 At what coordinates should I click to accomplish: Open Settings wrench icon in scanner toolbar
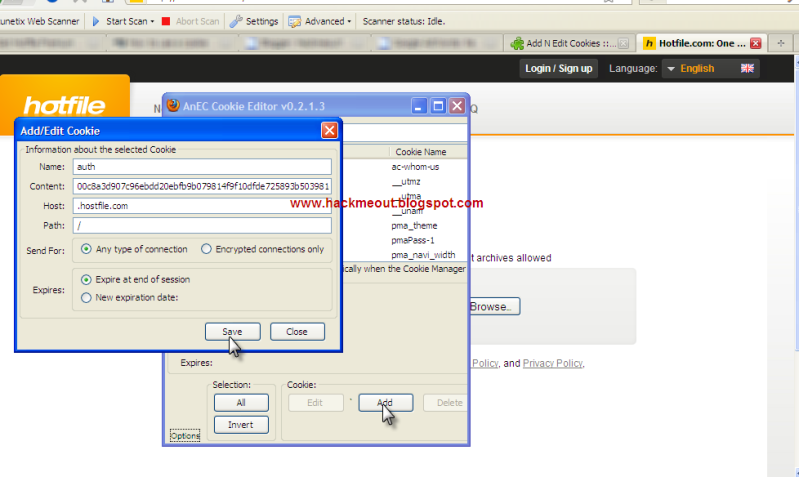(x=236, y=21)
